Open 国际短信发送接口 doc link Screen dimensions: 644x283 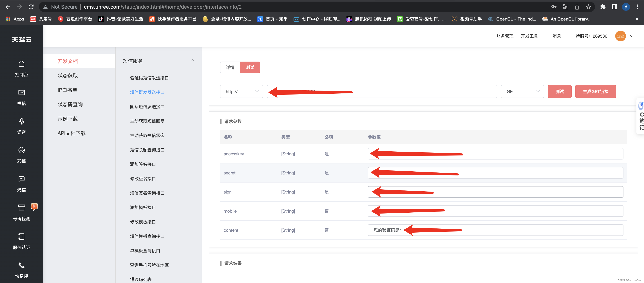click(147, 107)
